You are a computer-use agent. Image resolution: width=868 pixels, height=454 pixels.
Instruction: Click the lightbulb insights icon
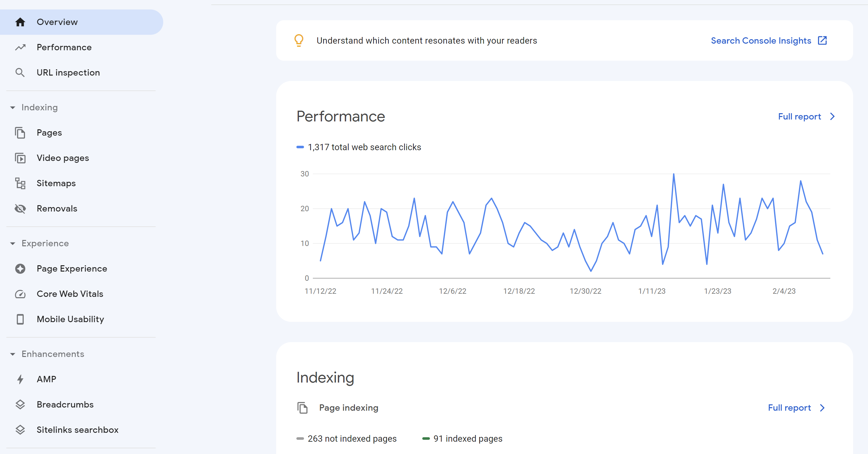pos(299,40)
